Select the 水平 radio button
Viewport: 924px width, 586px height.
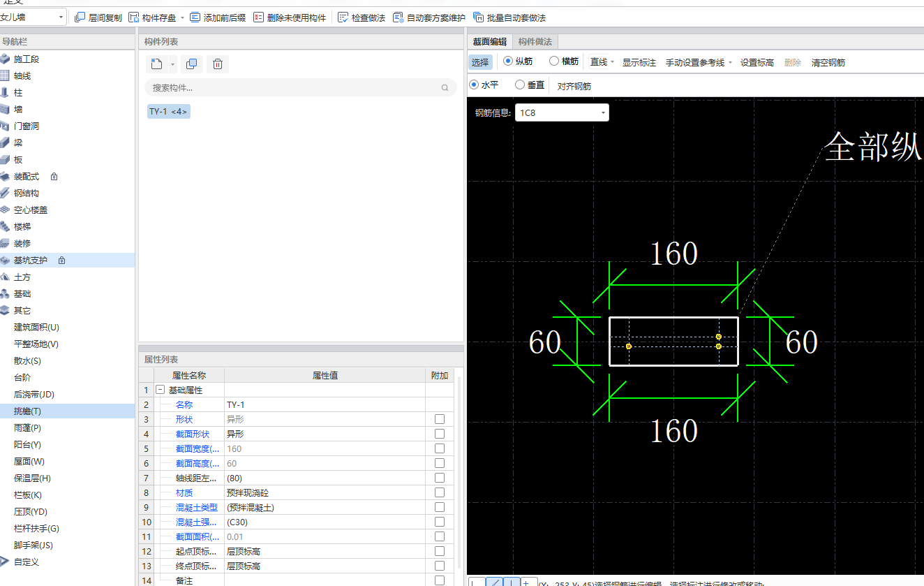[474, 85]
